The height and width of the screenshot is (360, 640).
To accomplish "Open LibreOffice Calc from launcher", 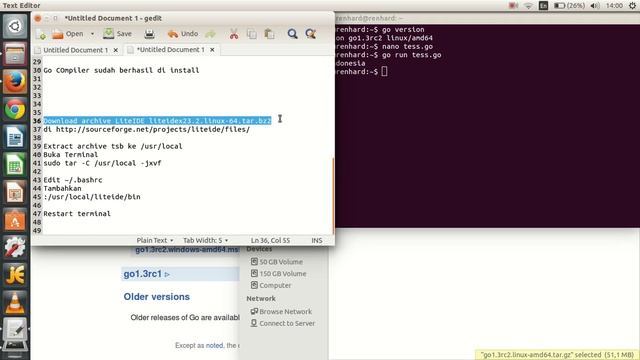I will pos(15,164).
